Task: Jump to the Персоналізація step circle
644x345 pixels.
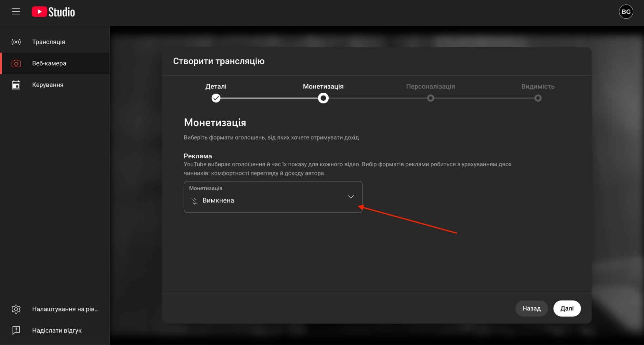Action: [430, 98]
